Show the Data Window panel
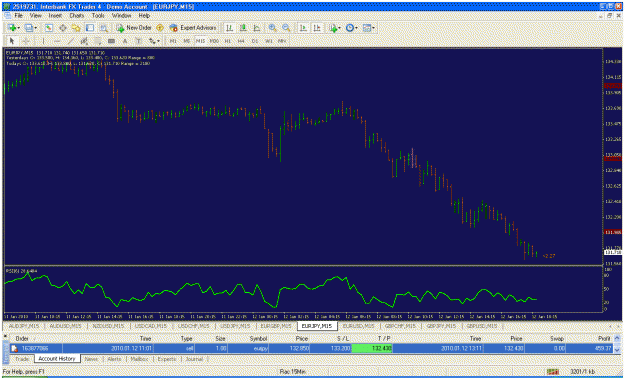Image resolution: width=625 pixels, height=378 pixels. point(63,28)
